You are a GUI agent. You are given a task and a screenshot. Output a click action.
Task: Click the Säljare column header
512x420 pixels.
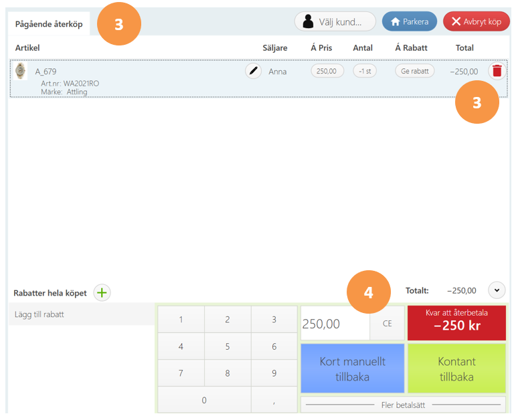pos(275,48)
